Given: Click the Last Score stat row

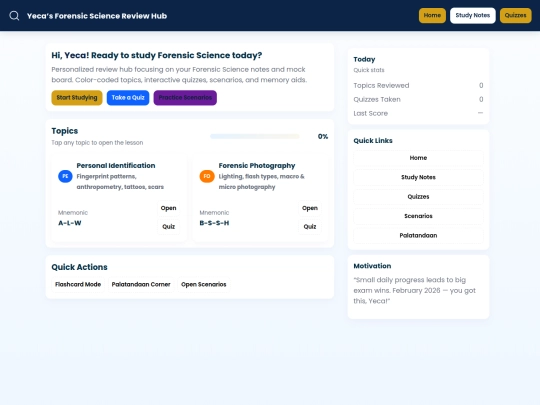Looking at the screenshot, I should [x=418, y=113].
